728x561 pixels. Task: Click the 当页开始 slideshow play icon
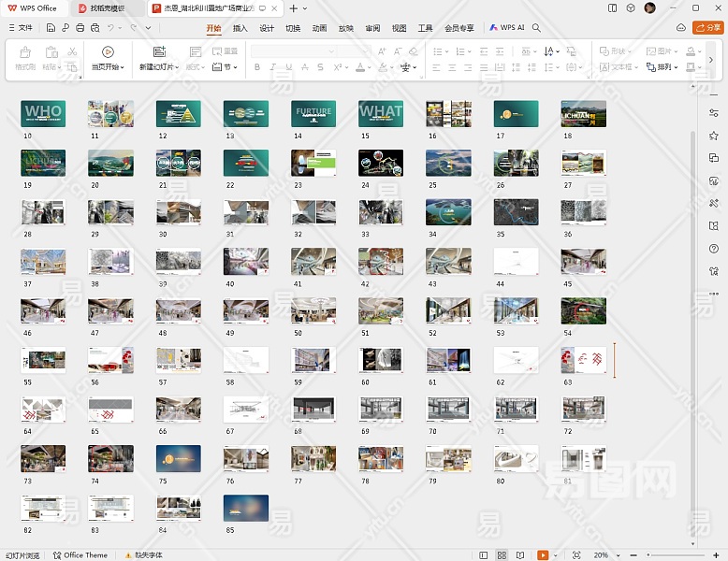[x=108, y=52]
